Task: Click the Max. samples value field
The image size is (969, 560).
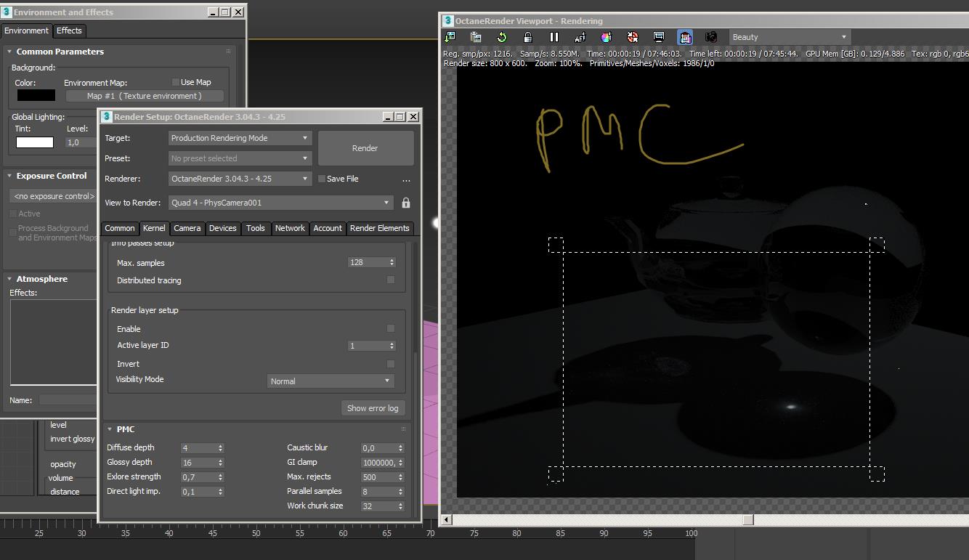Action: point(368,262)
